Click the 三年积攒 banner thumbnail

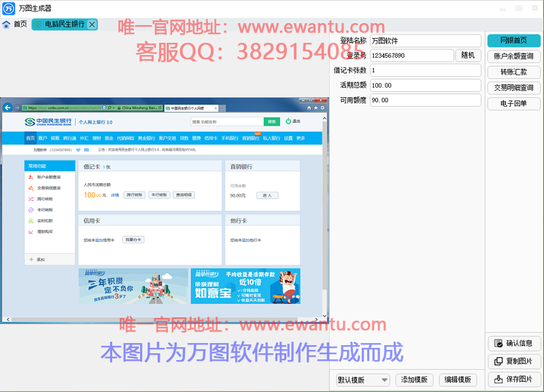pos(133,286)
